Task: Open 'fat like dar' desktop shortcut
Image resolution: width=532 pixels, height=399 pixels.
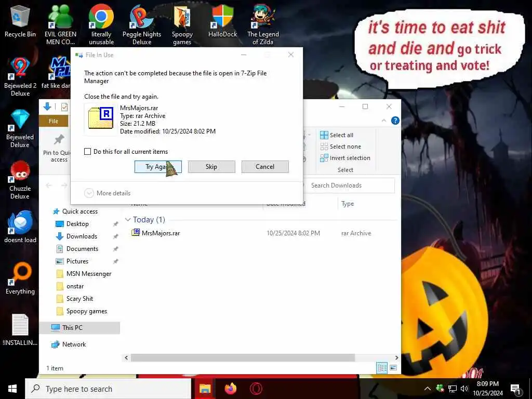Action: click(x=56, y=73)
